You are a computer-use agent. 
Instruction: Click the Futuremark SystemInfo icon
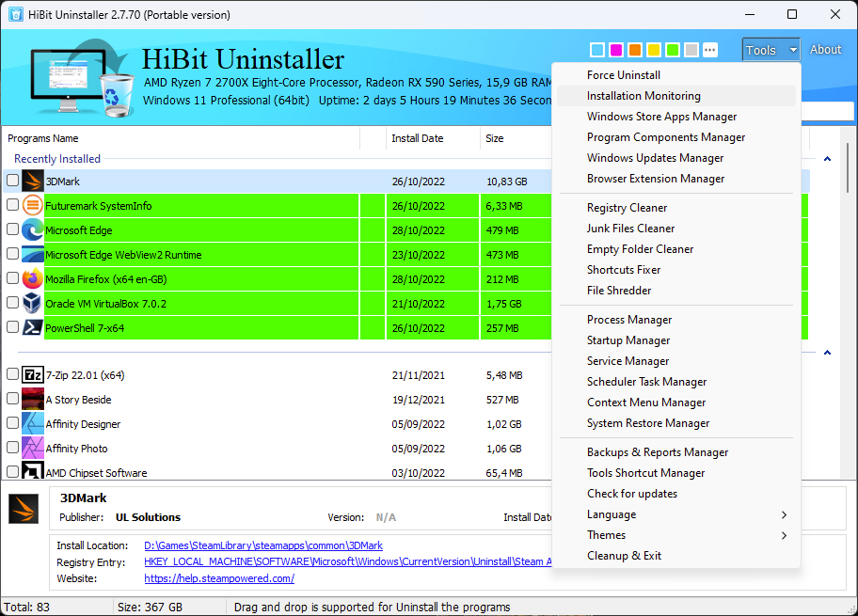pos(32,206)
